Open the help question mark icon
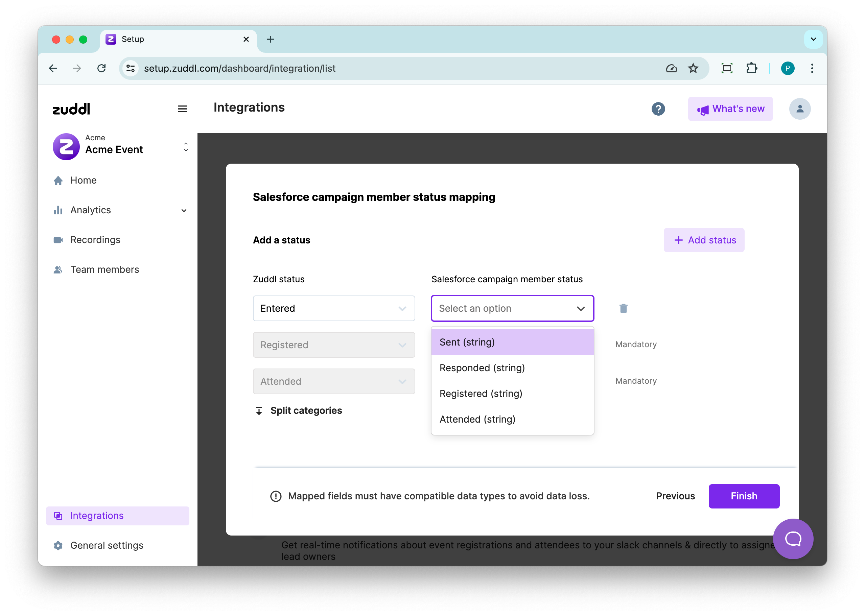 (x=658, y=109)
